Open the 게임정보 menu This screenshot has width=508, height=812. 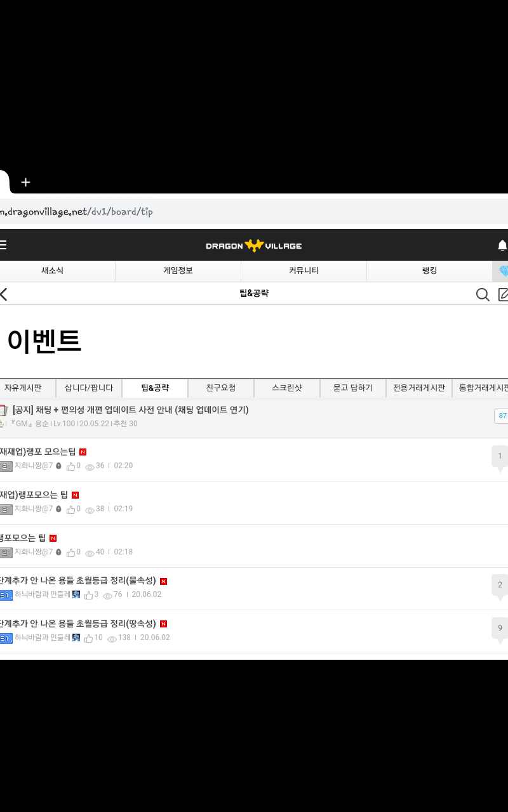coord(178,271)
